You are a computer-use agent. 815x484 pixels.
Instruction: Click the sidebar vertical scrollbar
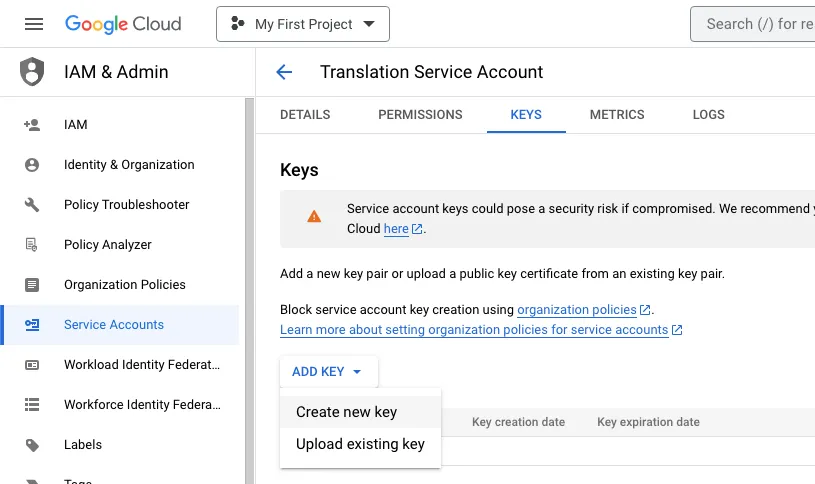click(249, 291)
